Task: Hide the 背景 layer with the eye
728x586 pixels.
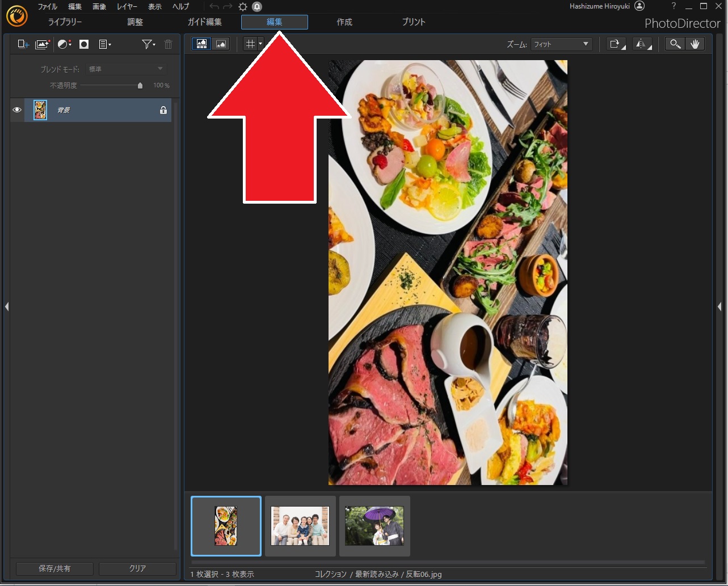Action: [x=17, y=110]
